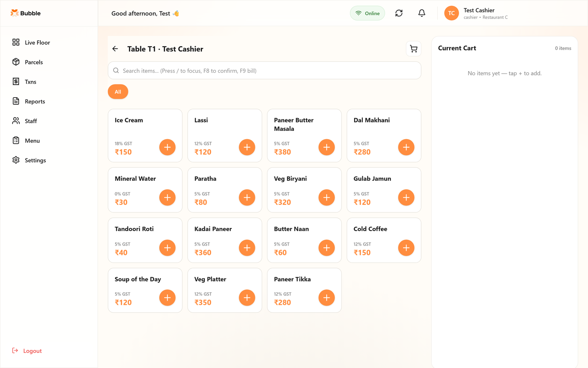
Task: Select the All category filter
Action: [x=118, y=92]
